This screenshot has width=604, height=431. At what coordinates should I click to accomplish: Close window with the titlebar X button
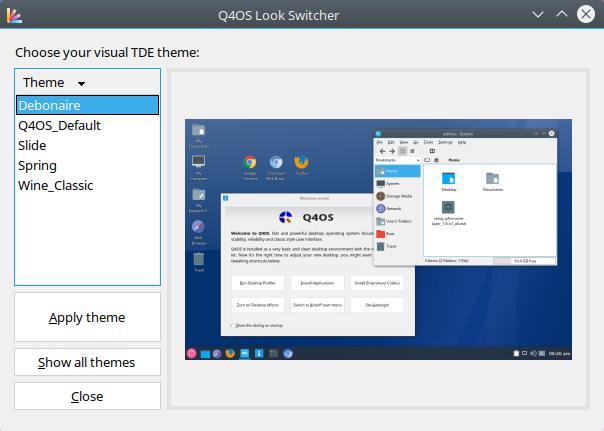[x=586, y=14]
